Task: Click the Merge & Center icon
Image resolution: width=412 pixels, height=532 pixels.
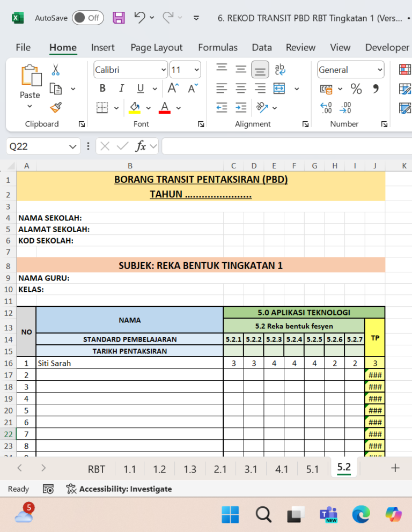Action: pos(279,88)
